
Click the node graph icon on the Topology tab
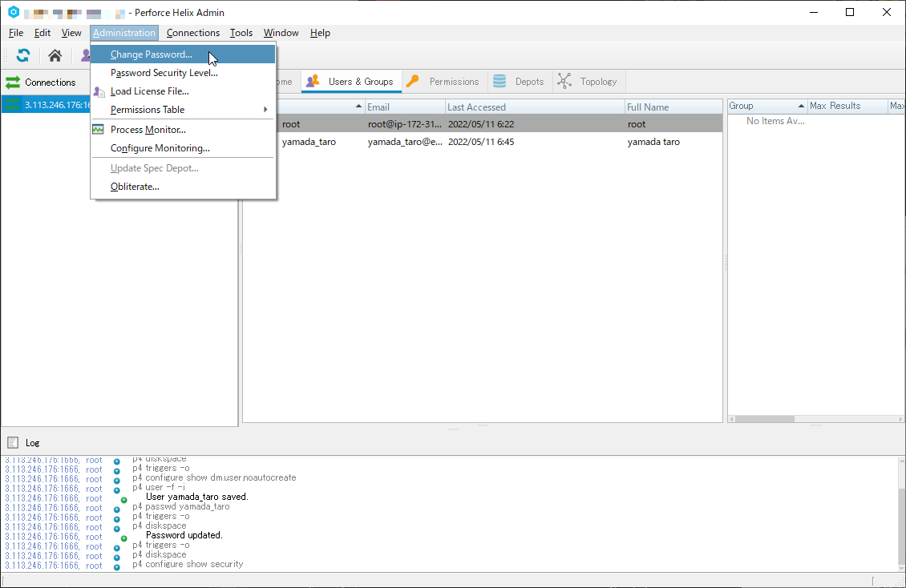click(563, 81)
